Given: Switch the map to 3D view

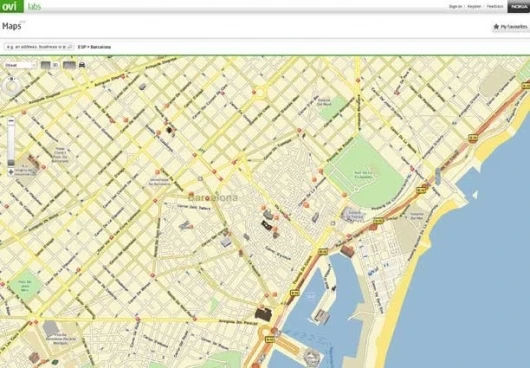Looking at the screenshot, I should click(56, 65).
